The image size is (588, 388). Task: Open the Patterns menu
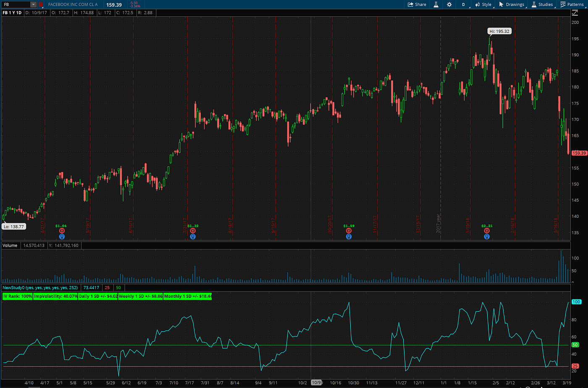(572, 5)
